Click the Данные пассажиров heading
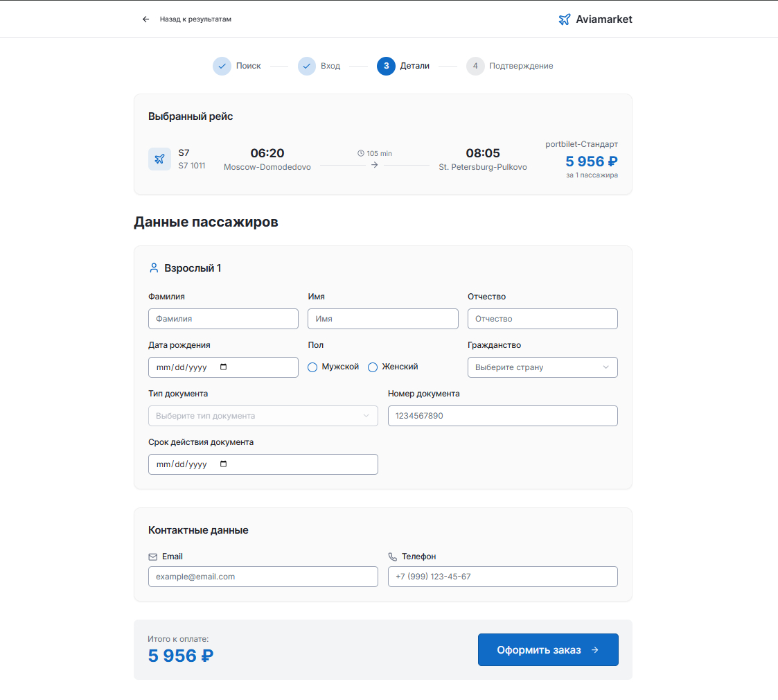 coord(206,222)
